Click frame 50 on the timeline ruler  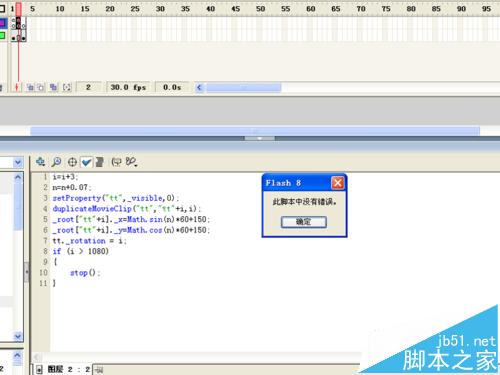coord(260,9)
